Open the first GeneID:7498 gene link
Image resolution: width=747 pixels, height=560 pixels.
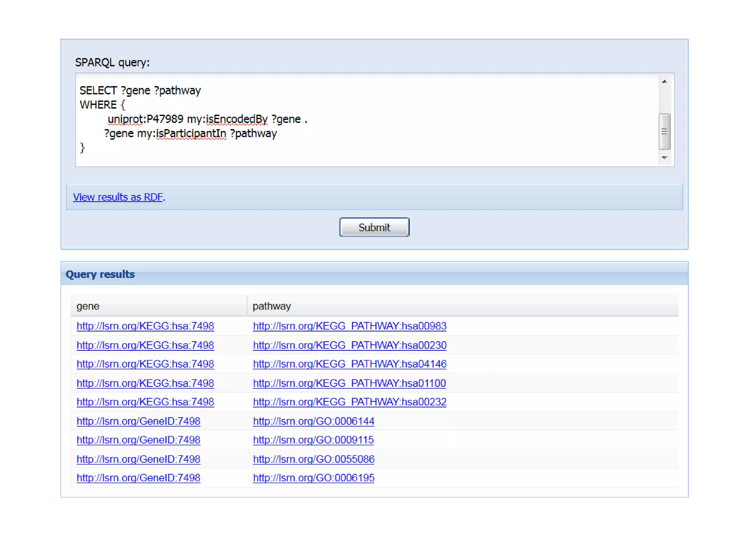[x=138, y=421]
